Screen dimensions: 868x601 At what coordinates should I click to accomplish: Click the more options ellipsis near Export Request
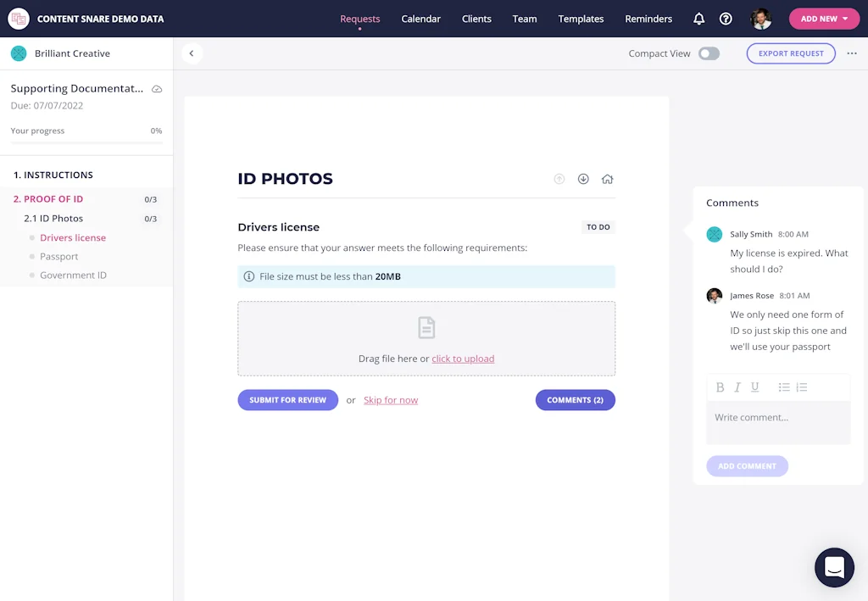tap(851, 53)
